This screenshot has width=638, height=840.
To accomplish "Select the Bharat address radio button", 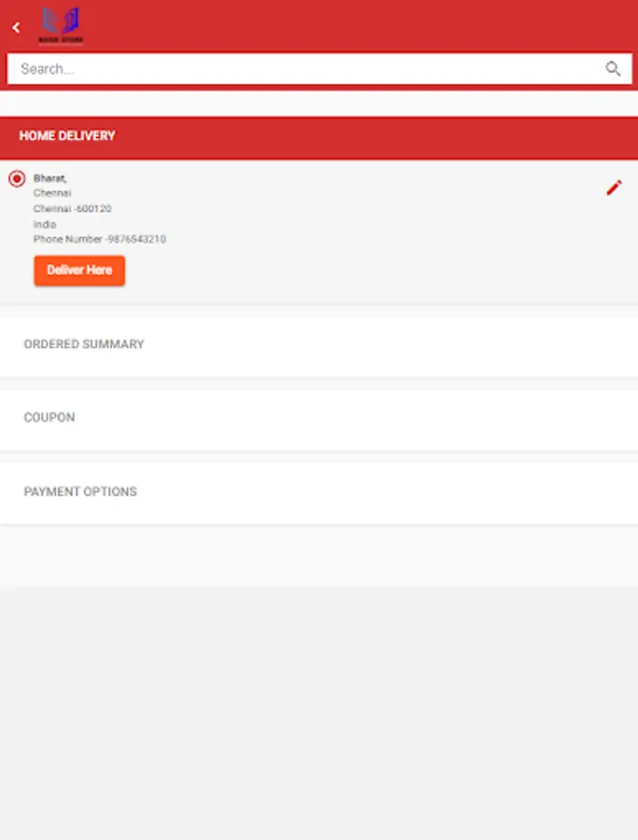I will point(17,178).
